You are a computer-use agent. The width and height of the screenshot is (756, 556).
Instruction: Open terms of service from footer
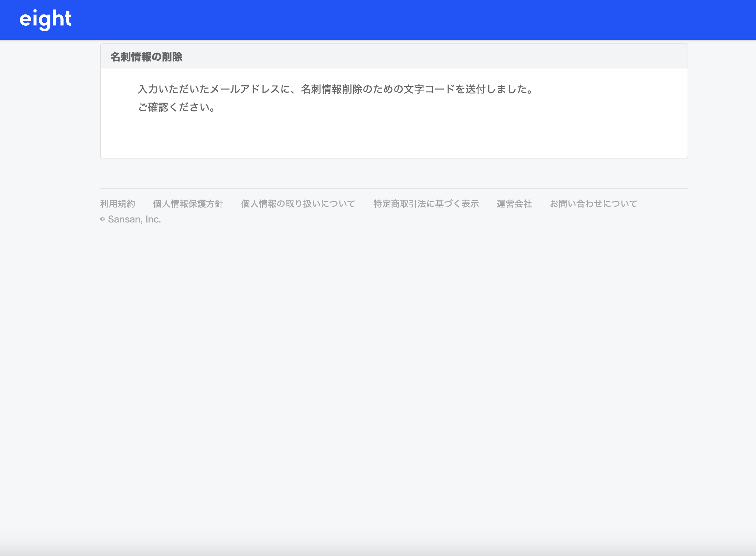[x=117, y=203]
